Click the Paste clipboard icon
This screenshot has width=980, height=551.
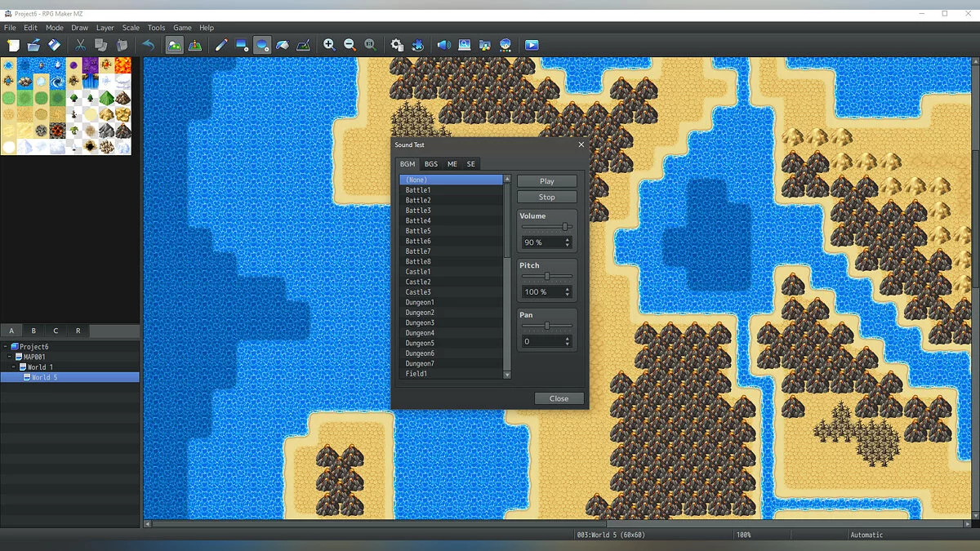[x=121, y=45]
